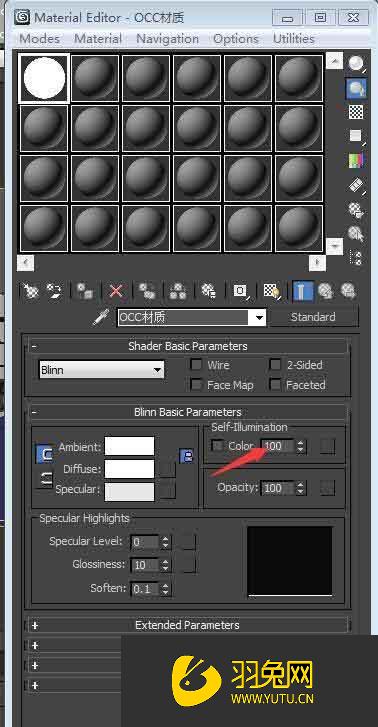Open the Diffuse color swatch
This screenshot has height=727, width=378.
pos(129,469)
